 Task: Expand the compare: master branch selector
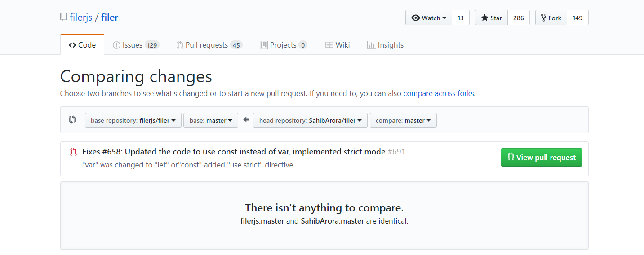point(403,120)
